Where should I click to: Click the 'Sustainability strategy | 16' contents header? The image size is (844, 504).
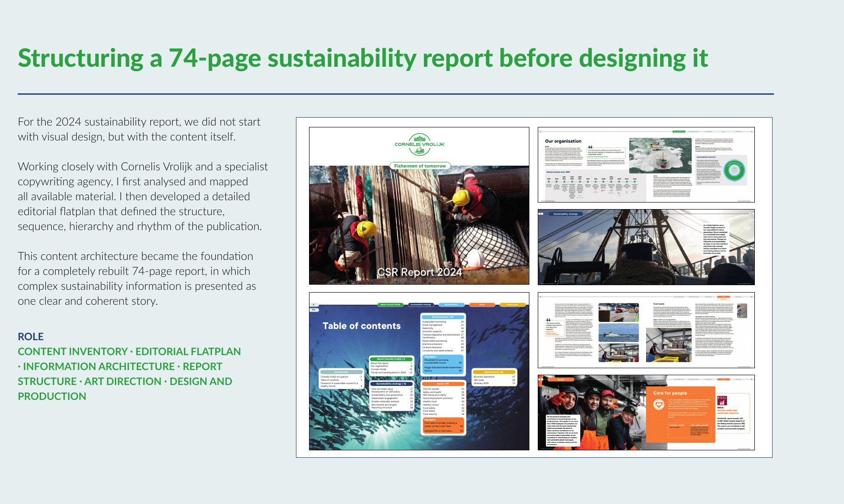tap(392, 384)
